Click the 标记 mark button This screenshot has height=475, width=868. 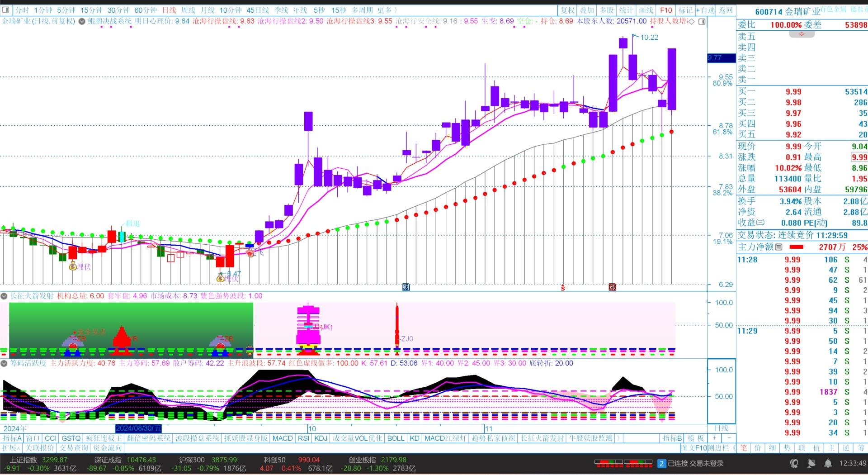(x=685, y=10)
